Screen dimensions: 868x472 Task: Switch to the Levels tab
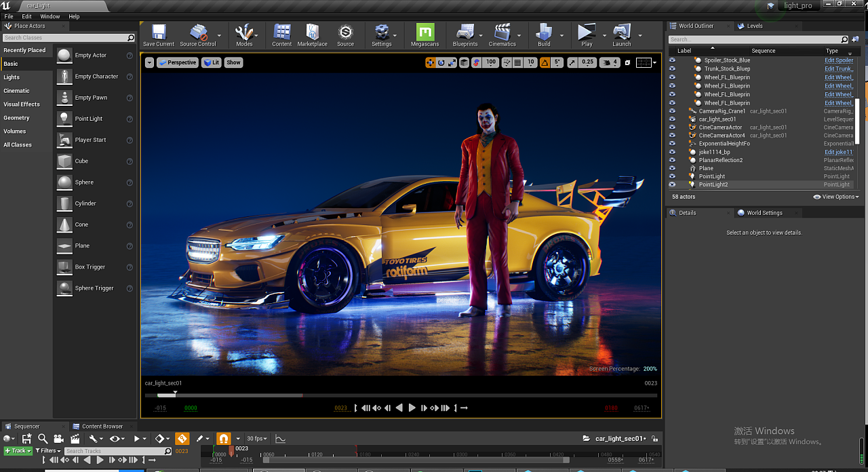point(755,26)
